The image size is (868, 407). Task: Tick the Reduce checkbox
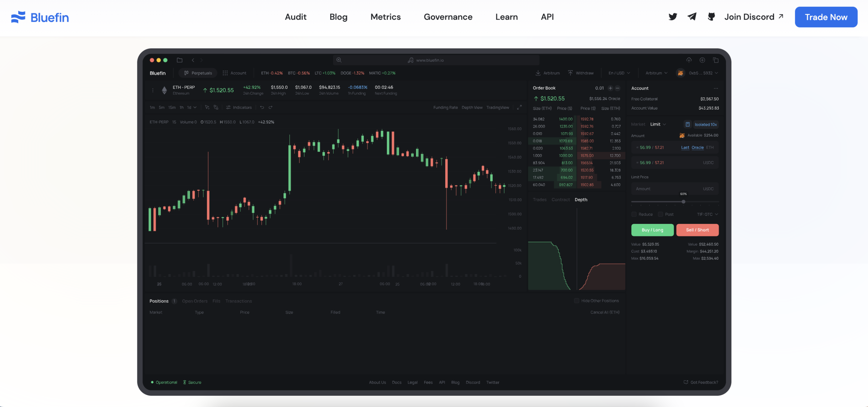pyautogui.click(x=634, y=214)
